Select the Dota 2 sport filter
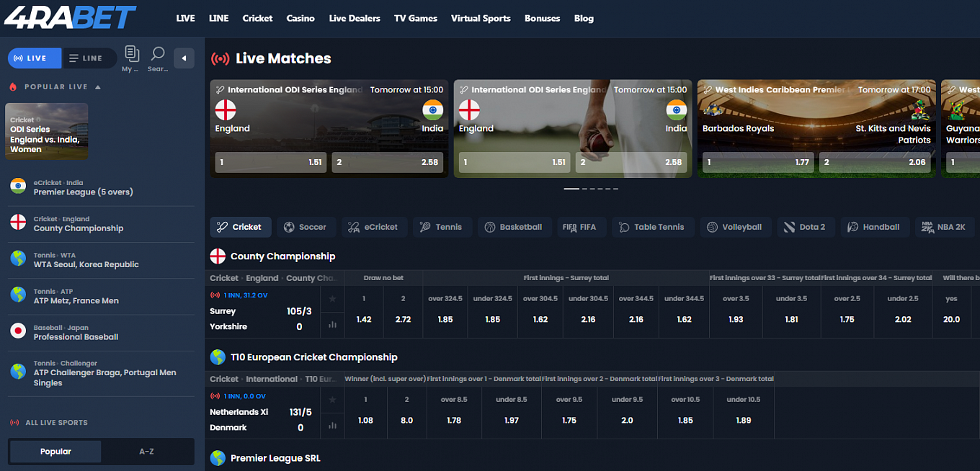The width and height of the screenshot is (980, 471). 805,227
